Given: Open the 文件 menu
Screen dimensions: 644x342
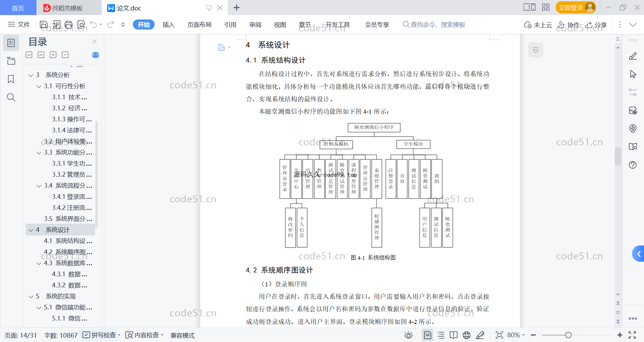Looking at the screenshot, I should 19,24.
